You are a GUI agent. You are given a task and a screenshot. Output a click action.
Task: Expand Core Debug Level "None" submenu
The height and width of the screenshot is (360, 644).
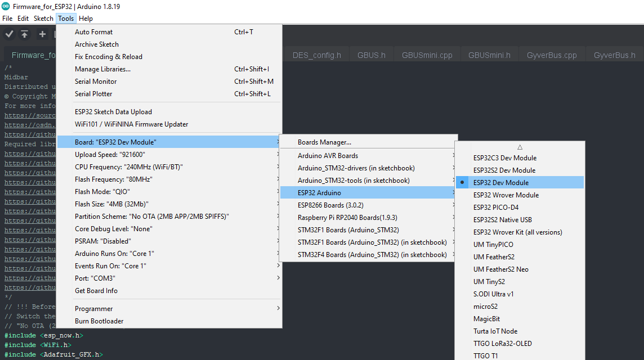pos(169,228)
